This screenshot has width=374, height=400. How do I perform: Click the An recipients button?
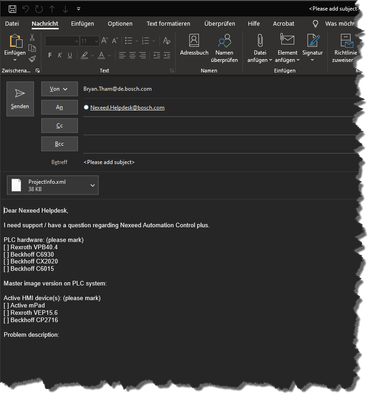(59, 107)
